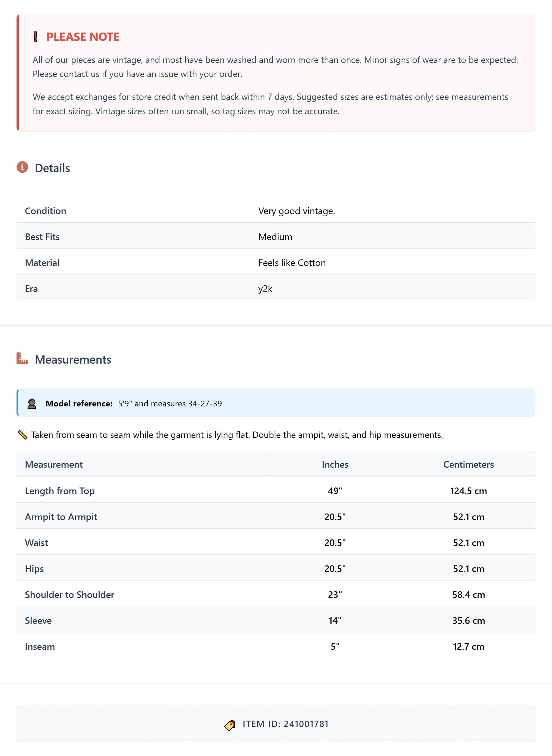Image resolution: width=552 pixels, height=756 pixels.
Task: Click the Details section heading
Action: (52, 168)
